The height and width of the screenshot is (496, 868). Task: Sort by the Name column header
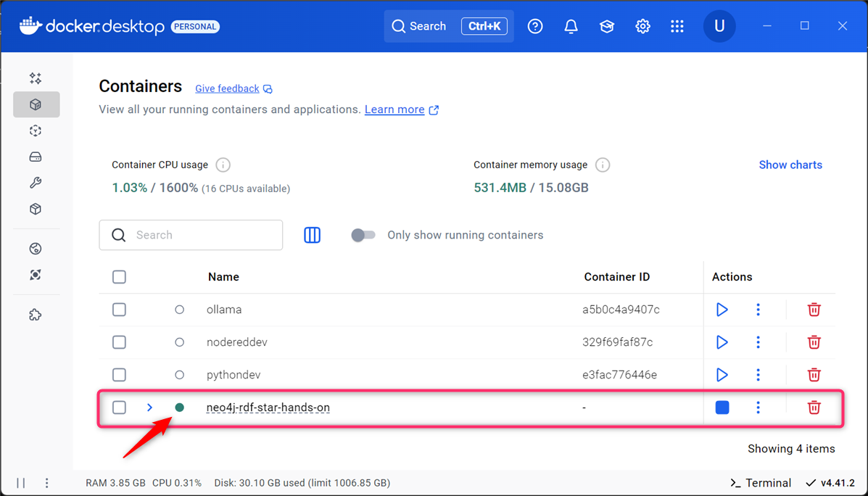(x=223, y=277)
